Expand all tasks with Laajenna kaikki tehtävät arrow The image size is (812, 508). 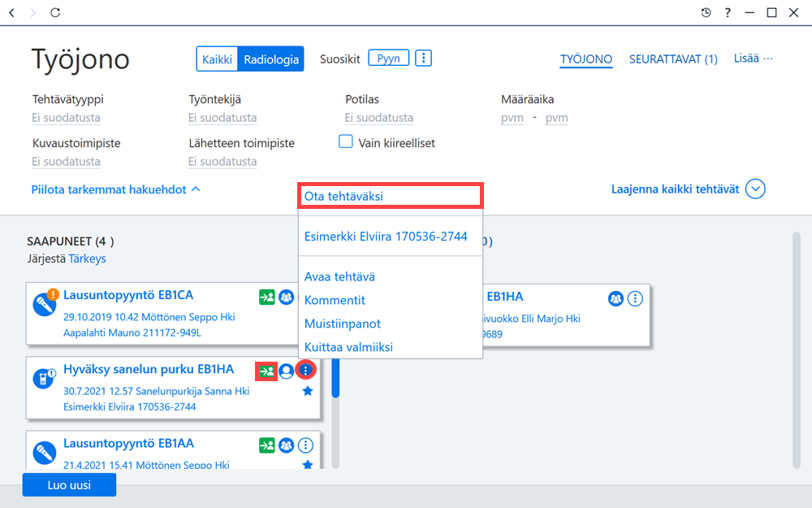point(755,189)
